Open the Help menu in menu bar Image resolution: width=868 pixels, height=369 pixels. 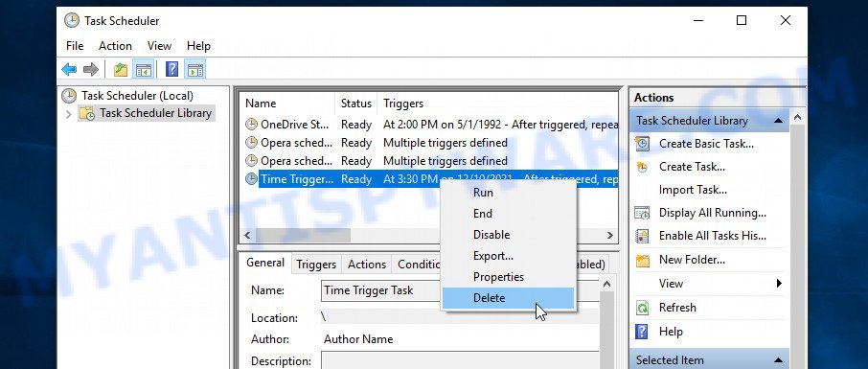pos(198,45)
